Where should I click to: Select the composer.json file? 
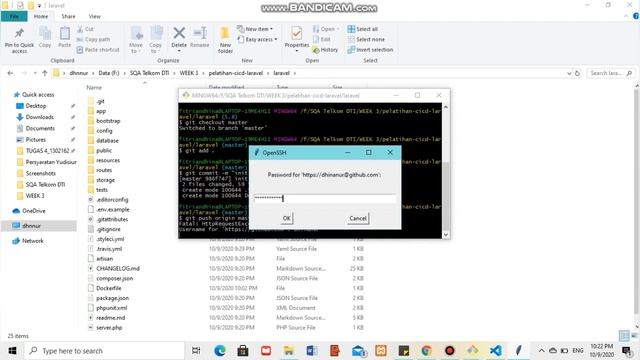pos(114,278)
